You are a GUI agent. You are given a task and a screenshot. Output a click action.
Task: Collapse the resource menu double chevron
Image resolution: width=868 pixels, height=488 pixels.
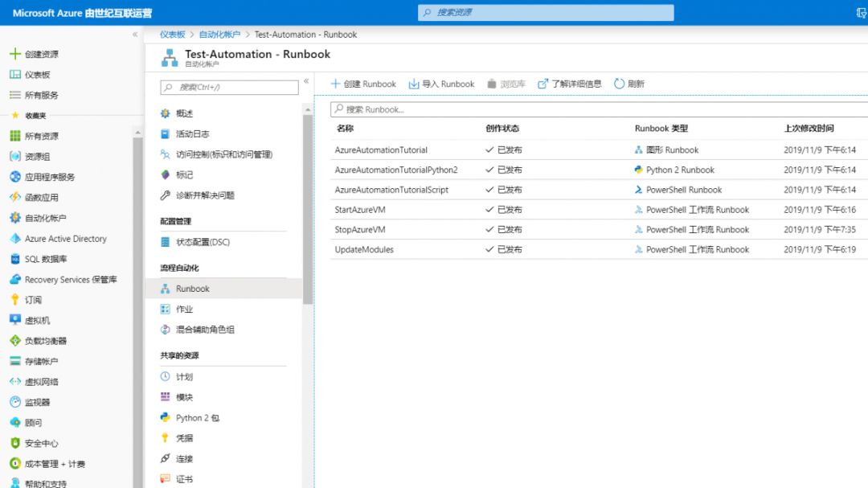(x=306, y=81)
